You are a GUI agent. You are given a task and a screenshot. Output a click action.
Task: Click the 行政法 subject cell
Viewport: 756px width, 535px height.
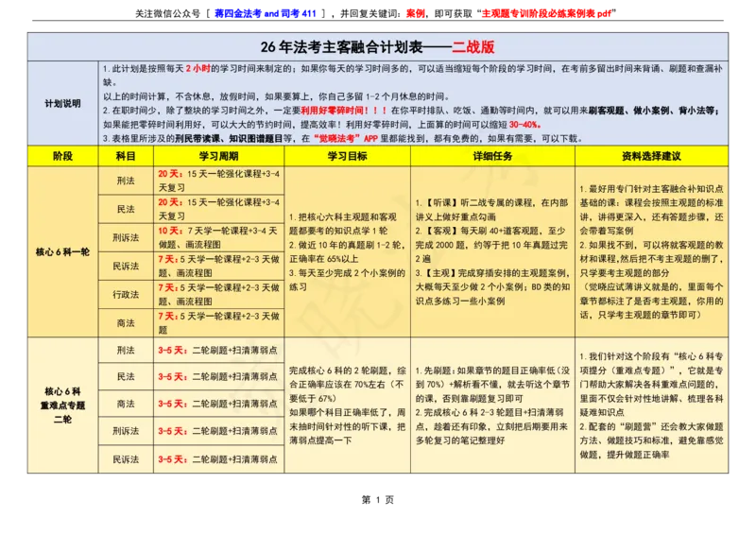pyautogui.click(x=126, y=294)
